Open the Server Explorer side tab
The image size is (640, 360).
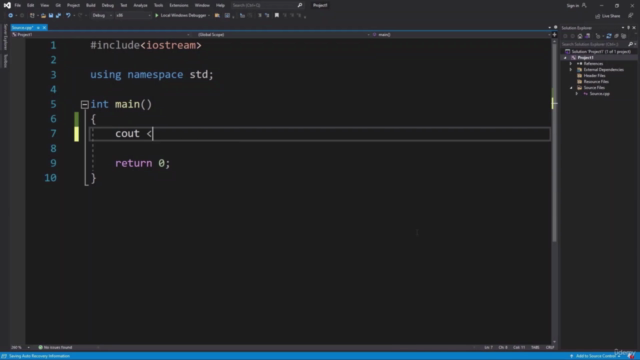coord(5,37)
